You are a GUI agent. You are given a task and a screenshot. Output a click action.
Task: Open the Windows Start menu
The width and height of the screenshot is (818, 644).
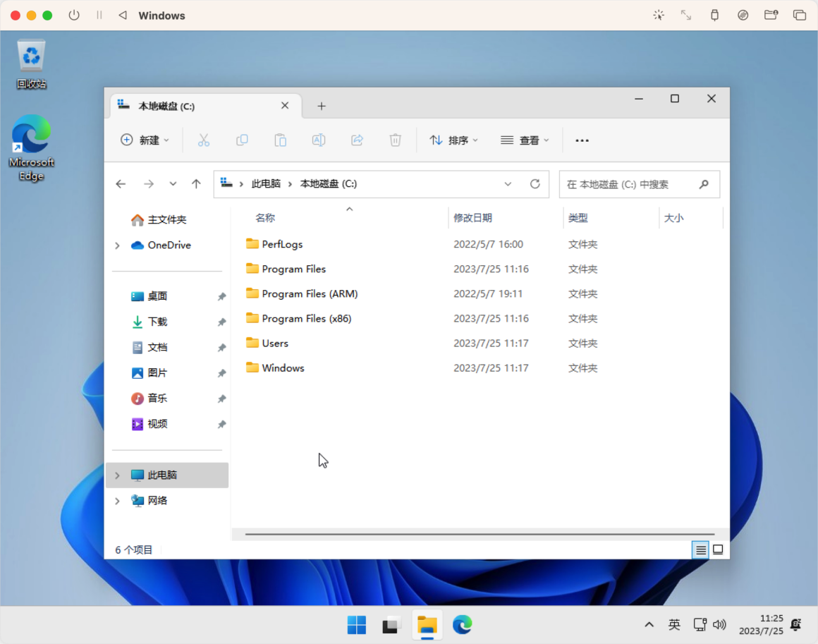coord(357,625)
